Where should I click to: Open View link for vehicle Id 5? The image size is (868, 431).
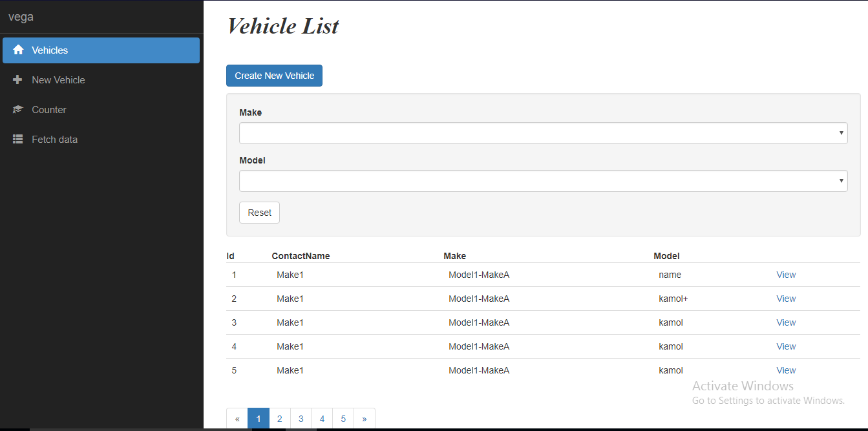tap(786, 370)
